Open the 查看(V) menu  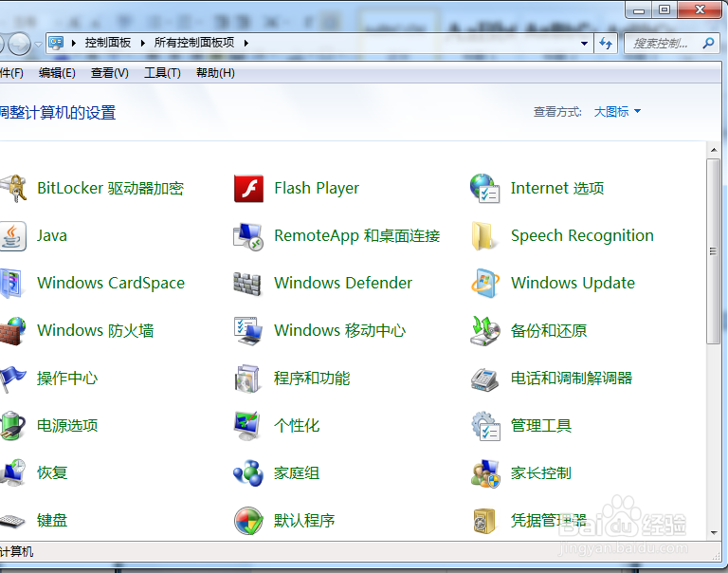point(109,73)
